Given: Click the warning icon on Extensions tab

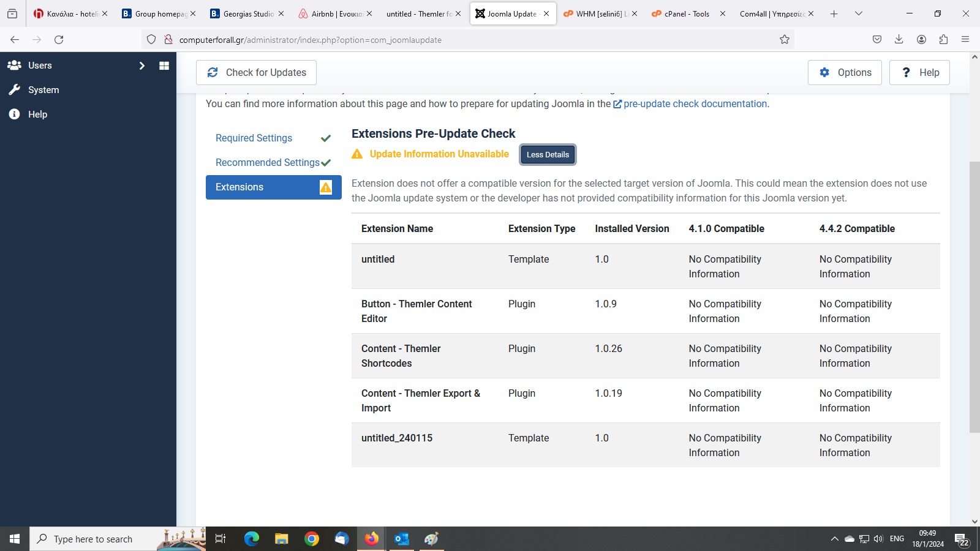Looking at the screenshot, I should 326,187.
